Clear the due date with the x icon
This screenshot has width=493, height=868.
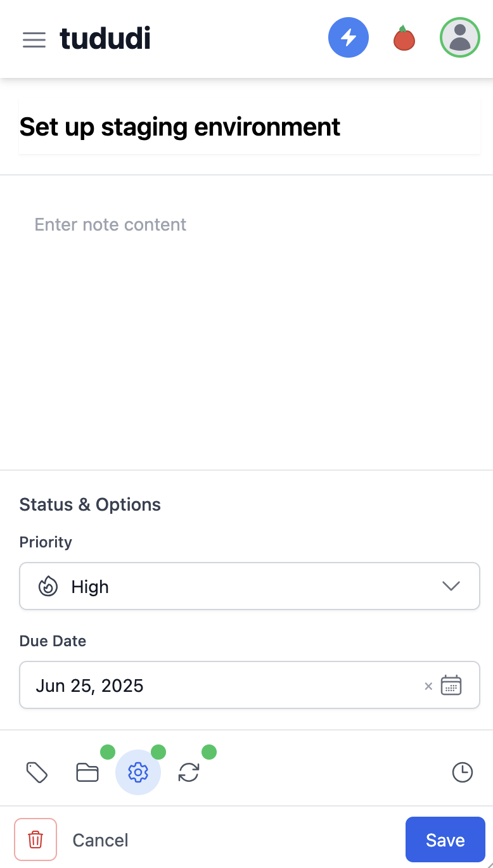coord(428,686)
